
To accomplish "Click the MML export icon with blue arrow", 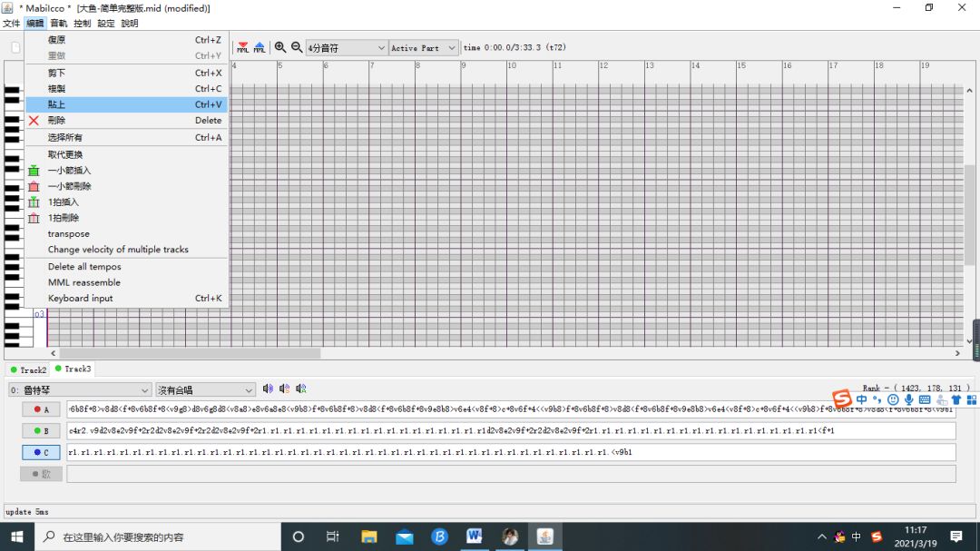I will coord(260,47).
